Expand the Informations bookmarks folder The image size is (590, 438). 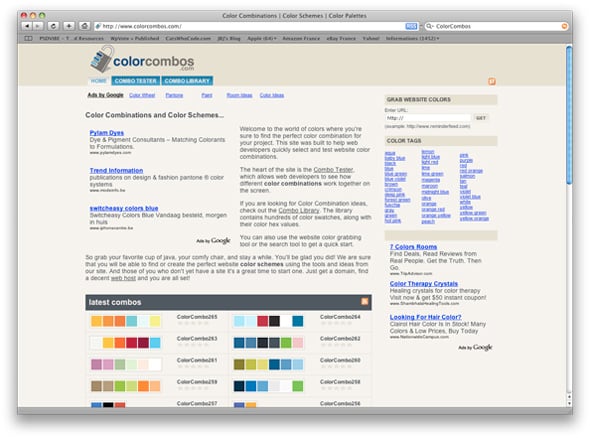point(412,38)
